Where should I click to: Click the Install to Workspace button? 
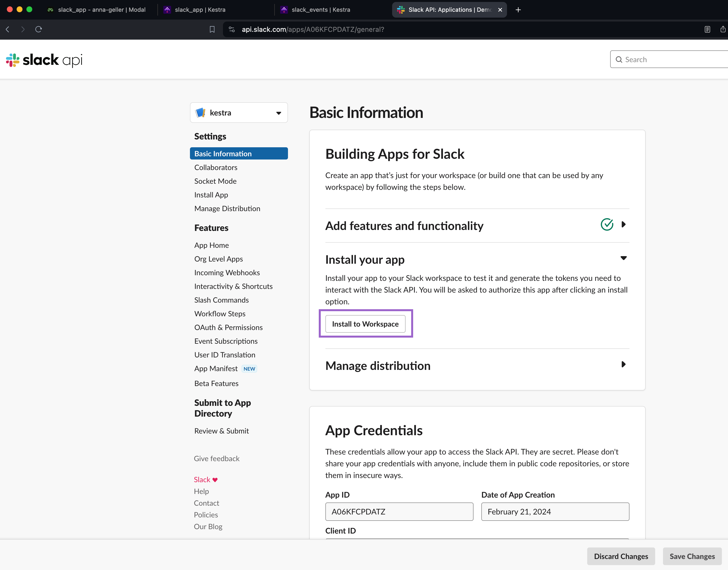pyautogui.click(x=365, y=324)
